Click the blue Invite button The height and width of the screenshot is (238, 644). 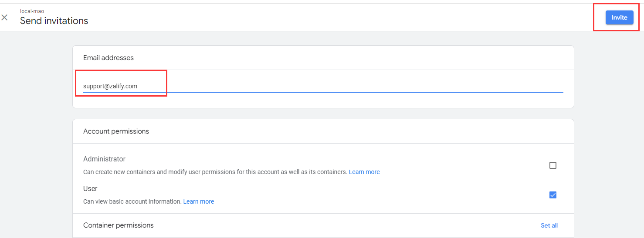tap(619, 17)
